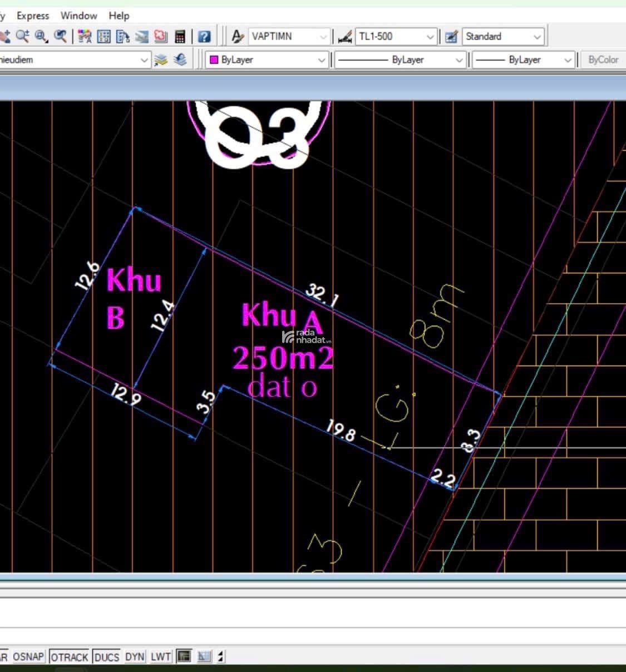The image size is (626, 672).
Task: Open the Express menu
Action: click(x=33, y=16)
